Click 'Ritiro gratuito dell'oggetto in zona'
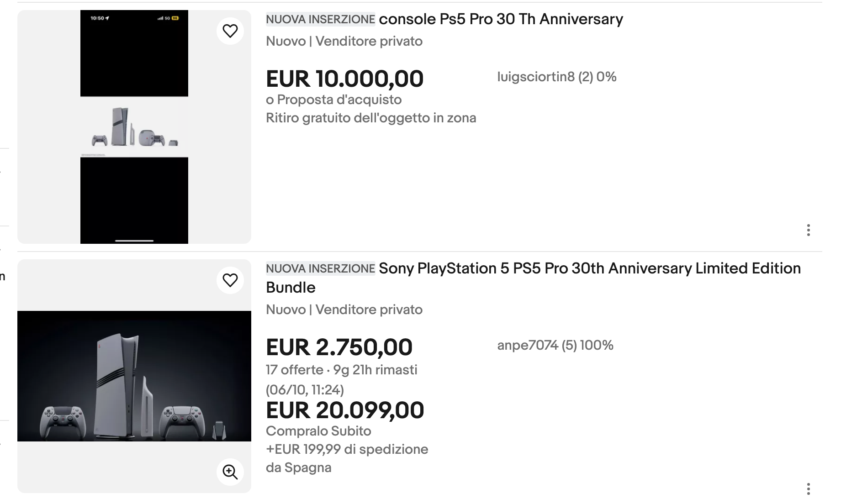 tap(370, 118)
